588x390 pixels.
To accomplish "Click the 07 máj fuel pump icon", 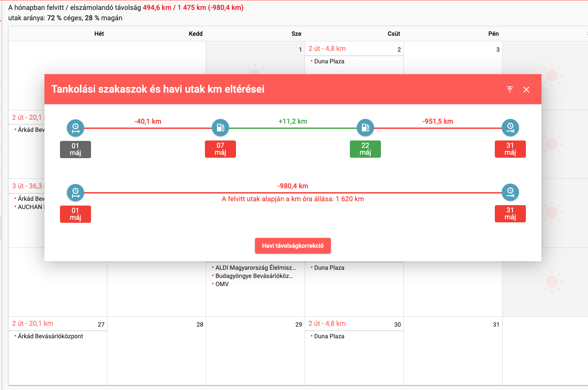I will 220,128.
